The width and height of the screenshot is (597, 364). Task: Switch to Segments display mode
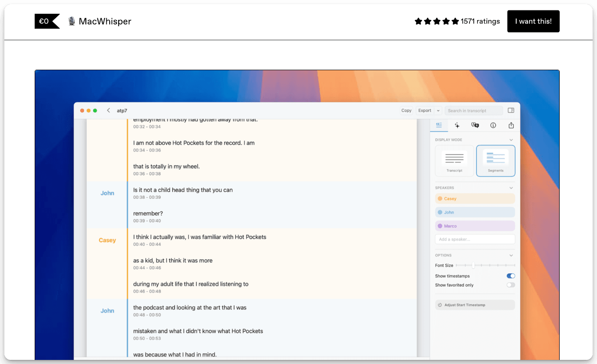pos(496,161)
